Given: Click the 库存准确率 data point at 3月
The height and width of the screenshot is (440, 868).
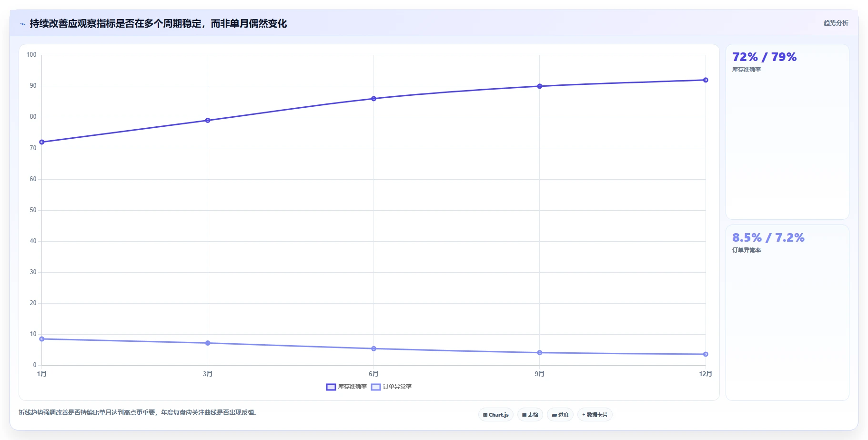Looking at the screenshot, I should [x=208, y=120].
